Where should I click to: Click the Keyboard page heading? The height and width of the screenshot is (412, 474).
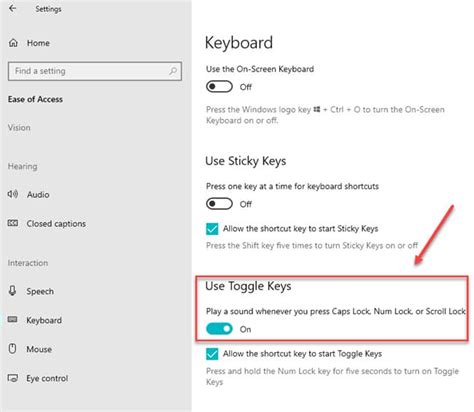[239, 43]
